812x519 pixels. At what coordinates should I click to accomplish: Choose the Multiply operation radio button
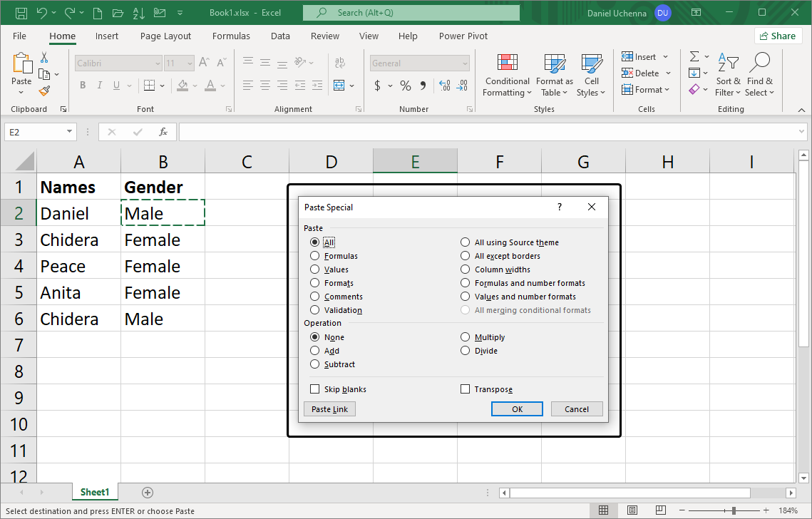[466, 337]
